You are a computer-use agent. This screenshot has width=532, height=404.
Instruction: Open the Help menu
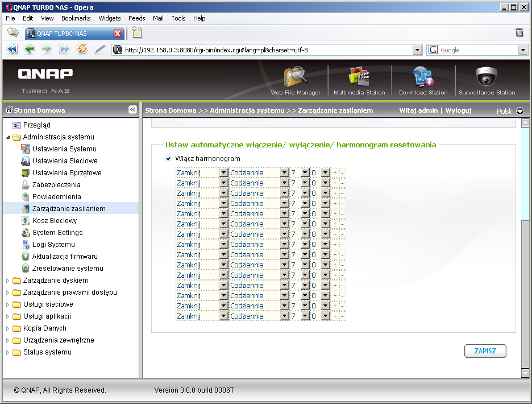point(199,18)
